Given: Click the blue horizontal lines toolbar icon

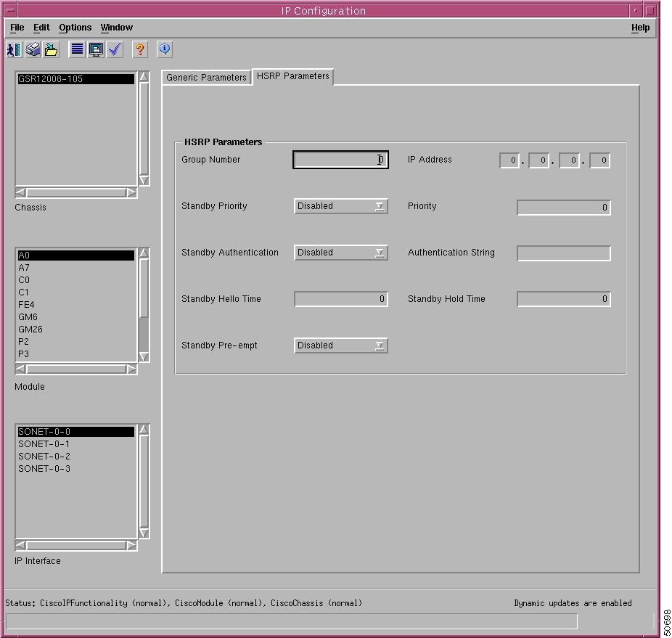Looking at the screenshot, I should click(77, 49).
